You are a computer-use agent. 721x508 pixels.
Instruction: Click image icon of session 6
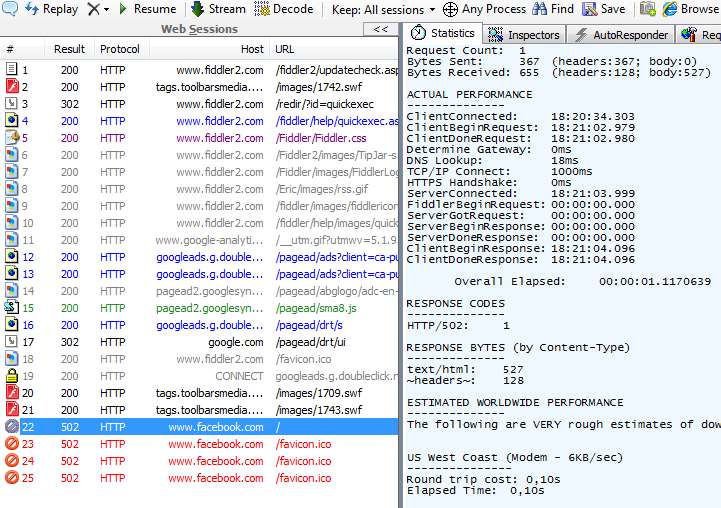[11, 154]
